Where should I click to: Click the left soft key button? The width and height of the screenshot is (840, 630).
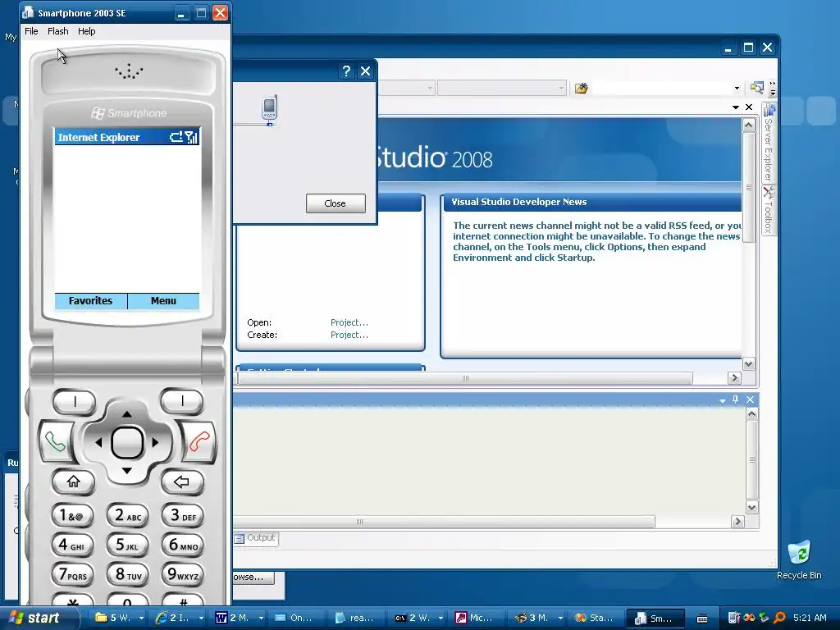pos(75,401)
